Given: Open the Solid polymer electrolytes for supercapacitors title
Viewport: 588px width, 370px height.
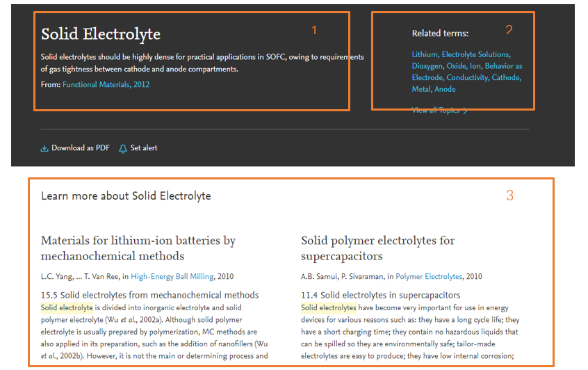Looking at the screenshot, I should [x=377, y=248].
